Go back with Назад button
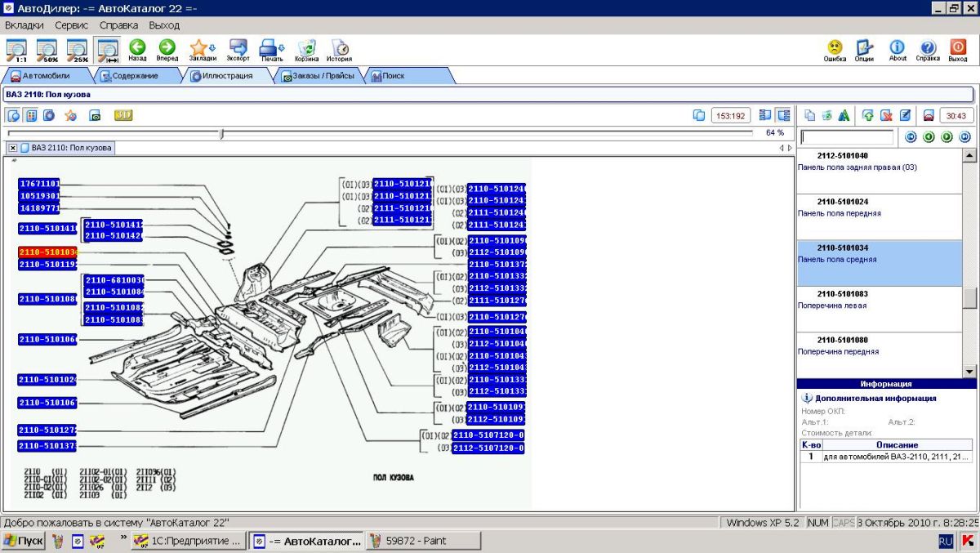 (x=137, y=50)
